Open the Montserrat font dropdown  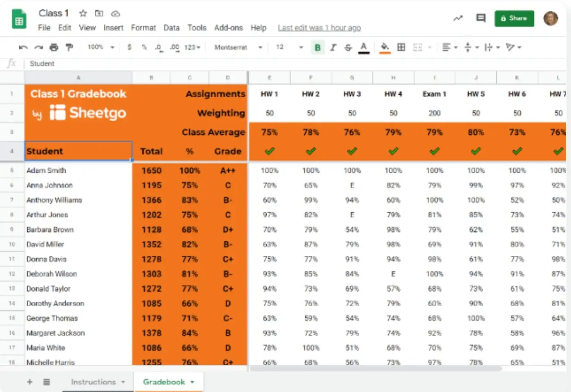(x=237, y=47)
